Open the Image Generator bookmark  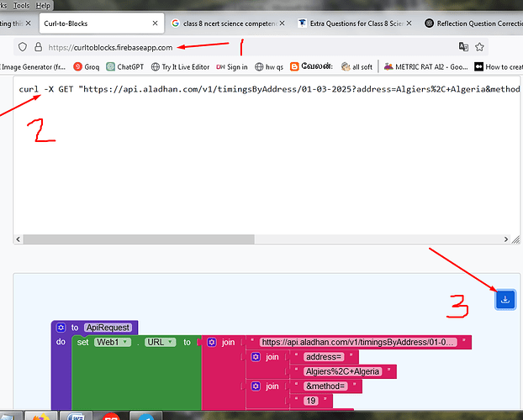click(x=33, y=67)
